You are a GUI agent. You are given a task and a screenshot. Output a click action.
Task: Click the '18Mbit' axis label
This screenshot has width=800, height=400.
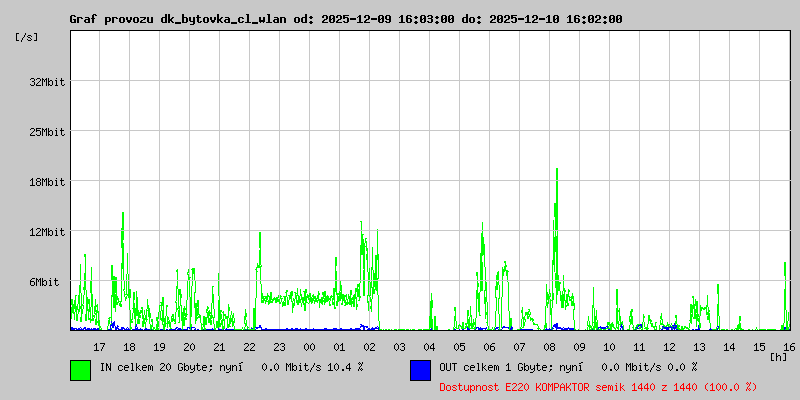tap(47, 182)
